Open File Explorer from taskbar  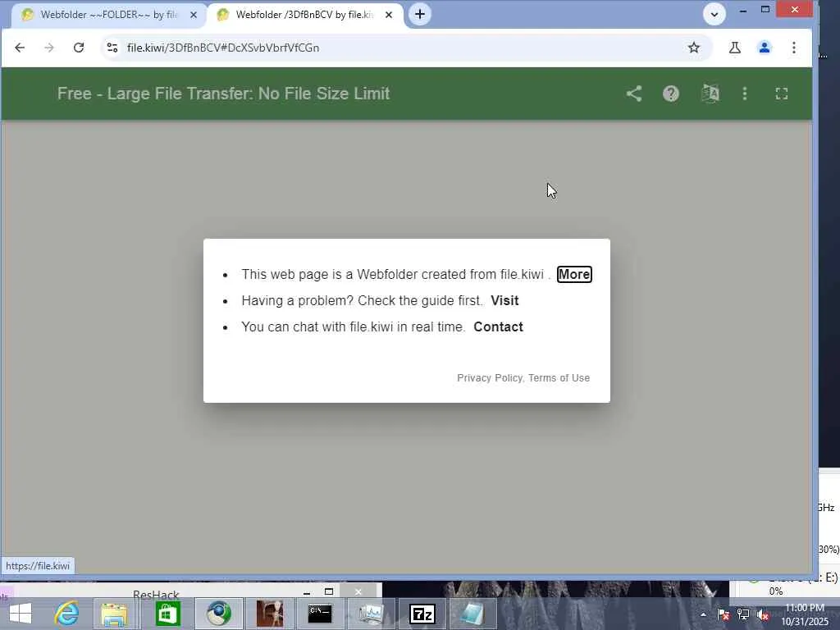pos(115,614)
